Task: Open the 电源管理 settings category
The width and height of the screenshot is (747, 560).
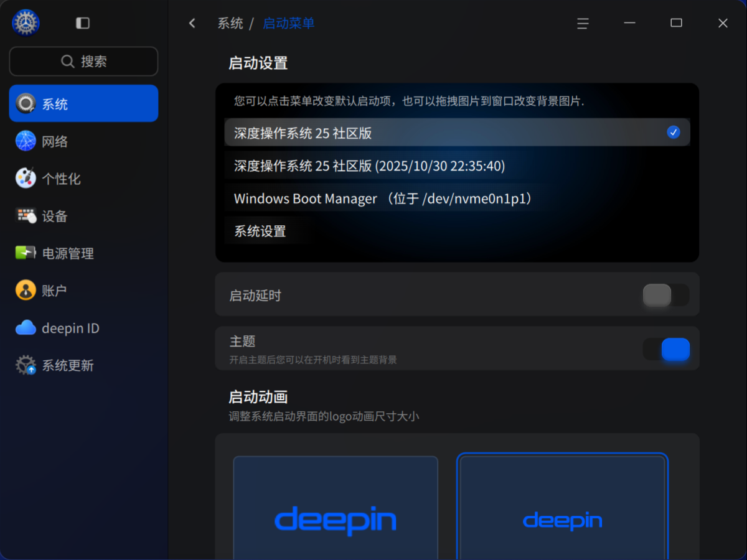Action: coord(83,253)
